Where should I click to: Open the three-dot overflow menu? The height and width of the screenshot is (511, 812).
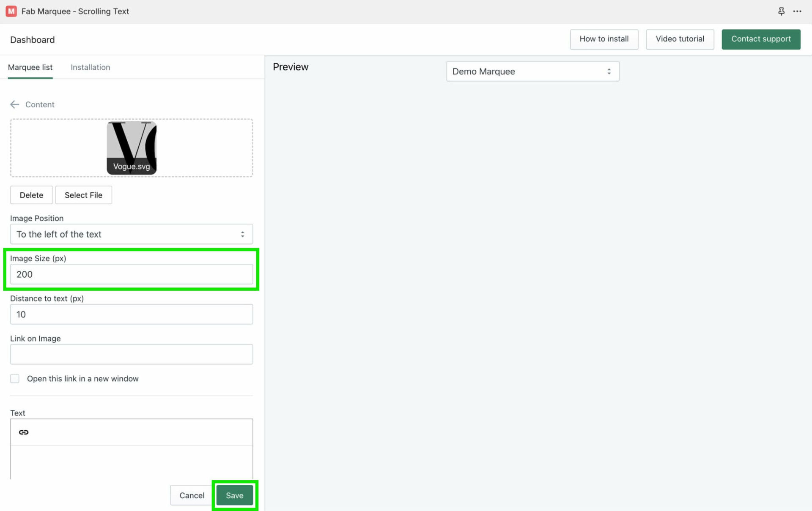pos(797,11)
